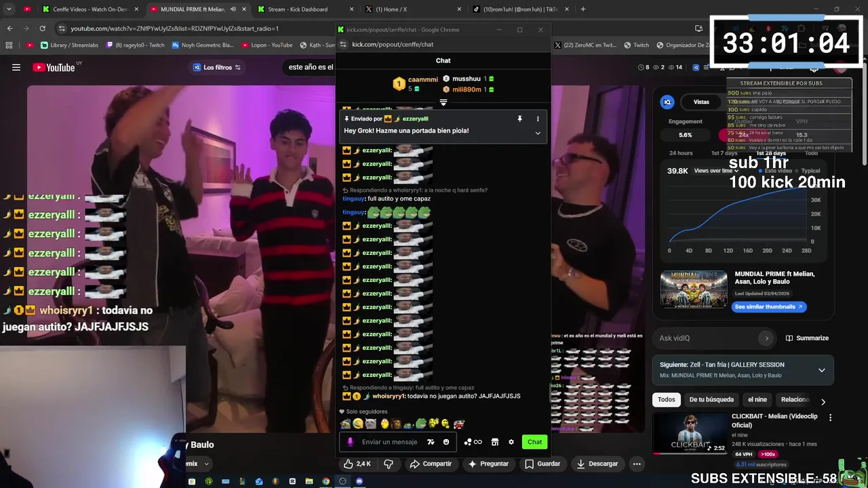This screenshot has height=488, width=868.
Task: Send message with green Chat button
Action: [534, 442]
